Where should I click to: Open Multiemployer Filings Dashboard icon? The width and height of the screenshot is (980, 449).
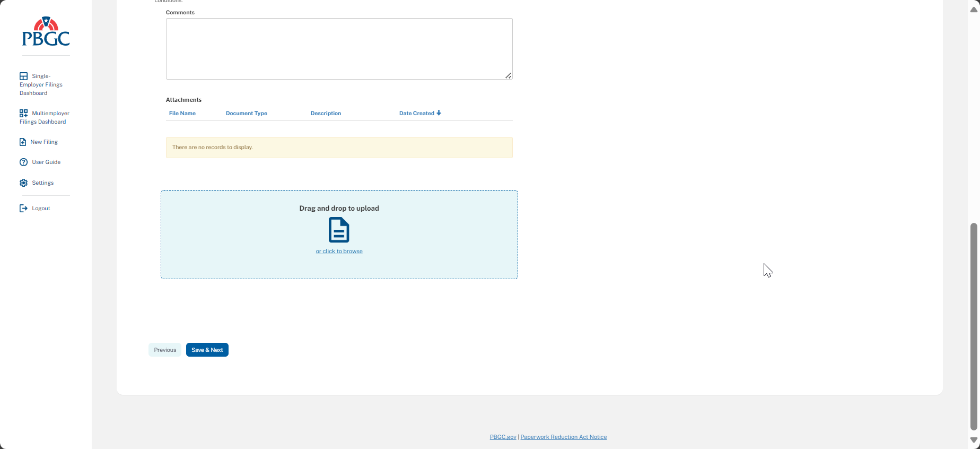point(23,113)
